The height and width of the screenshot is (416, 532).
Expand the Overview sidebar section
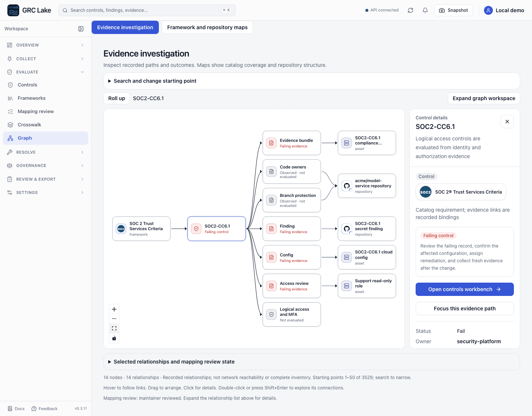click(45, 45)
